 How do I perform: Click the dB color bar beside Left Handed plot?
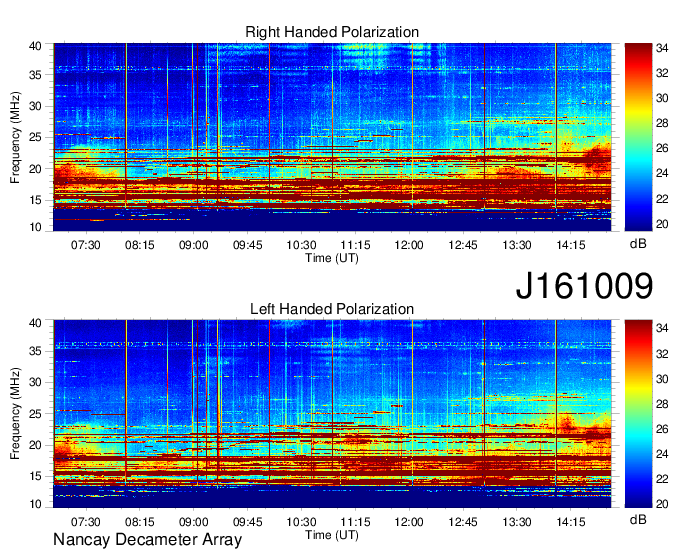coord(638,414)
